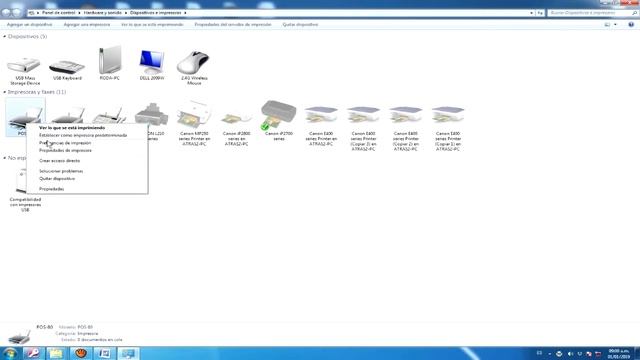Click Agregar una impresora toolbar button
Viewport: 640px width, 360px height.
[87, 24]
